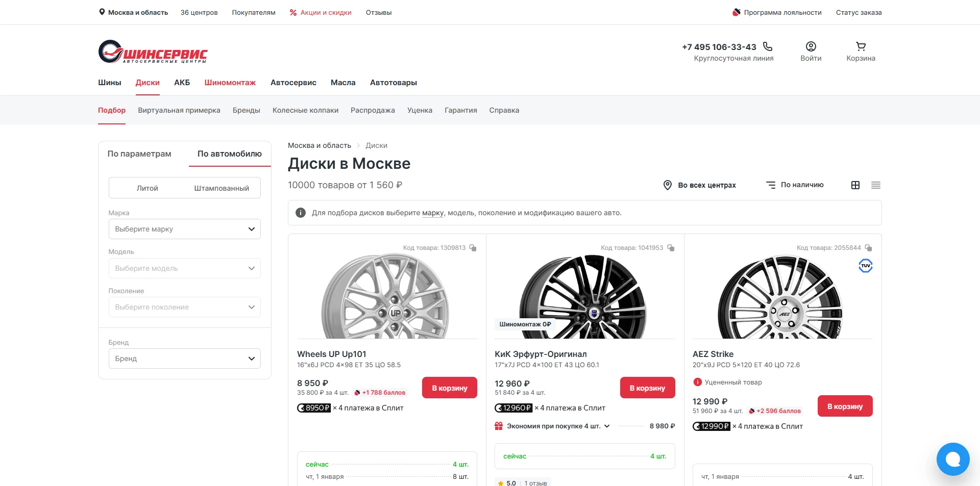Open Акции и скидки link
This screenshot has width=980, height=486.
point(321,13)
